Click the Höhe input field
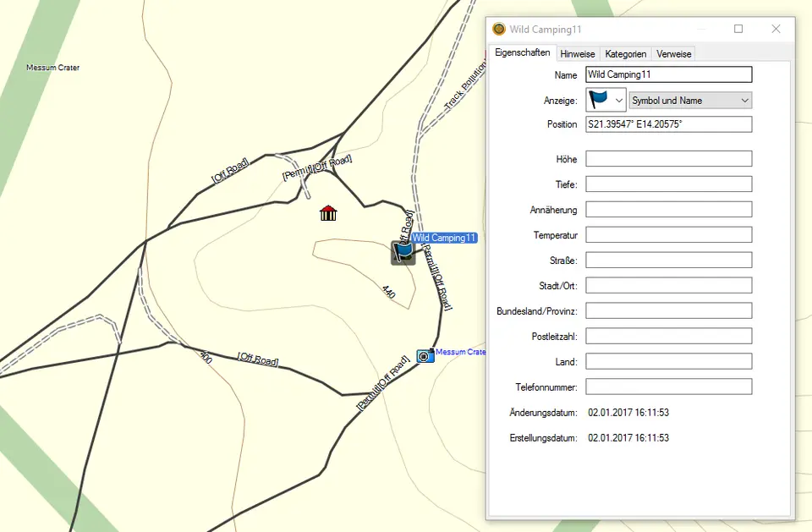The height and width of the screenshot is (532, 812). 668,159
